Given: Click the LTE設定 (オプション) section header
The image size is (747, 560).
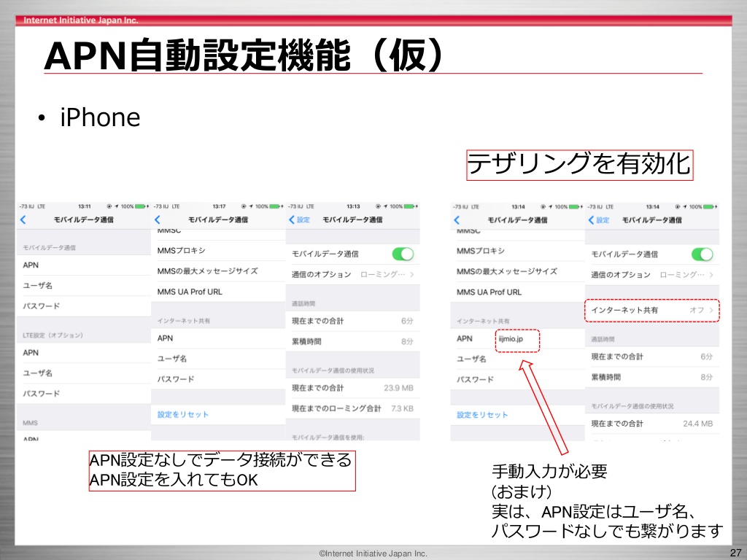Looking at the screenshot, I should pos(53,335).
